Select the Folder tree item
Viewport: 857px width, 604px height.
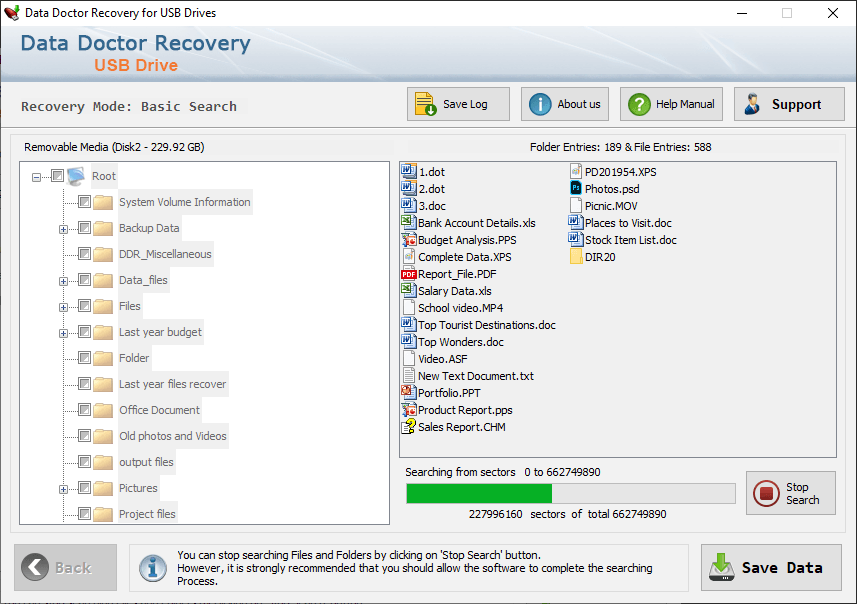134,358
